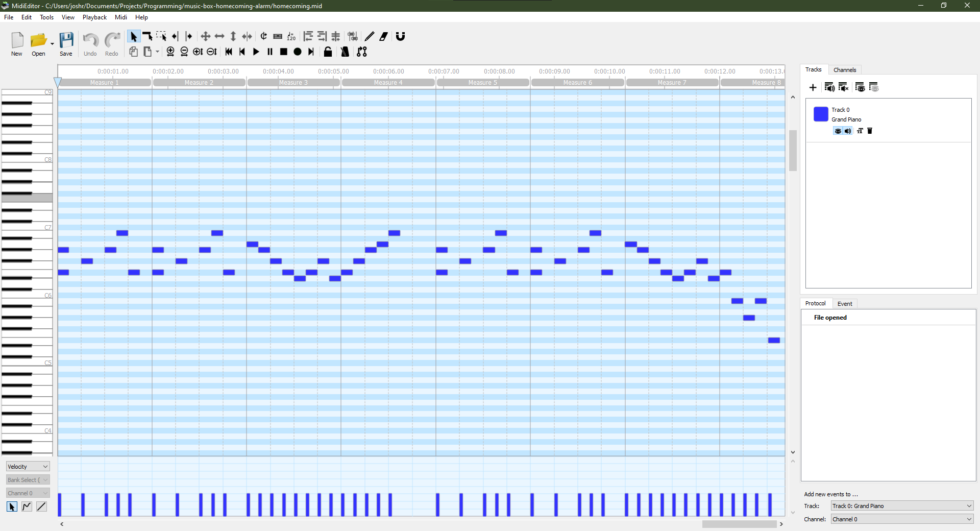This screenshot has width=980, height=531.
Task: Switch to the Channels tab
Action: [x=845, y=69]
